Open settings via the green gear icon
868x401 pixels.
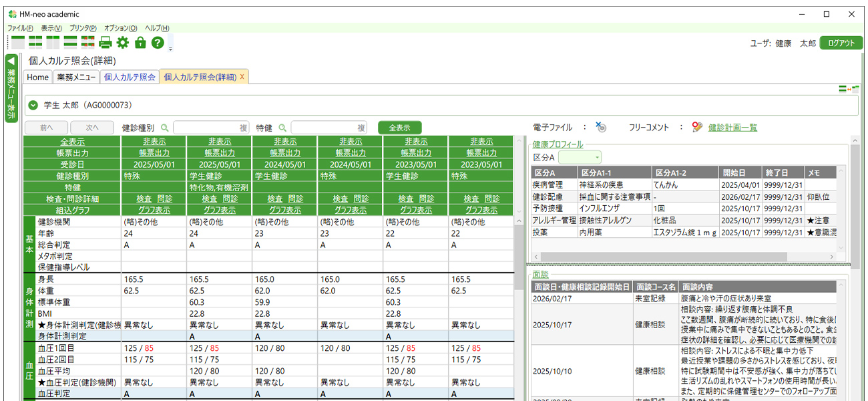[x=123, y=43]
